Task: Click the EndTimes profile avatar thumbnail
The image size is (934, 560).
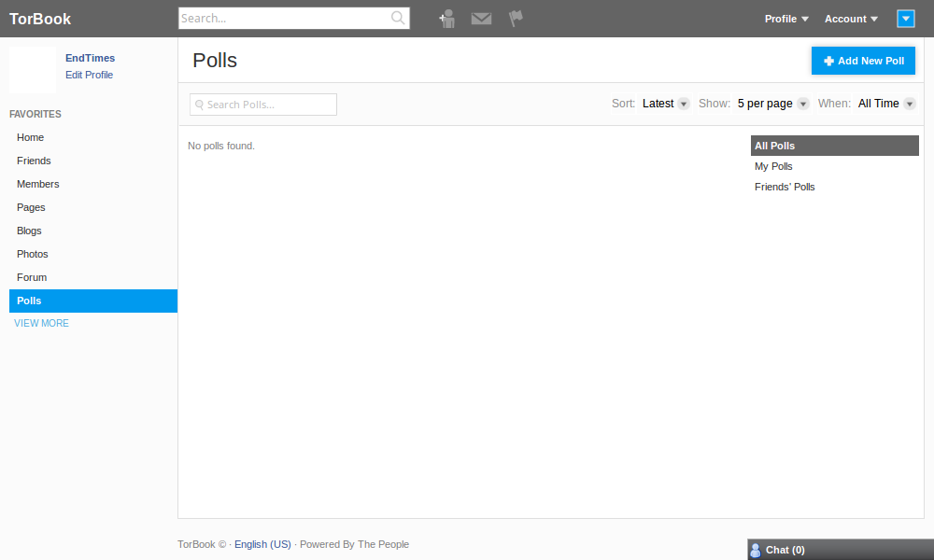Action: [33, 70]
